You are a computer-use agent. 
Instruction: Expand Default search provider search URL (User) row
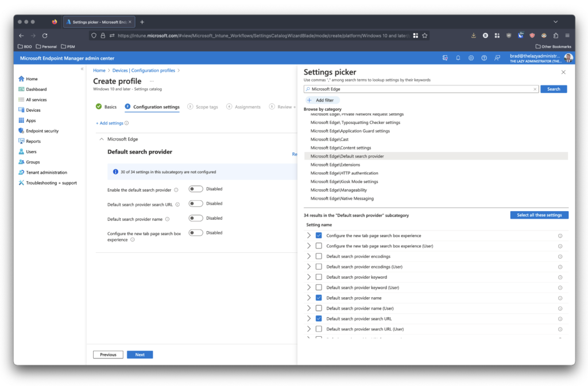(308, 329)
